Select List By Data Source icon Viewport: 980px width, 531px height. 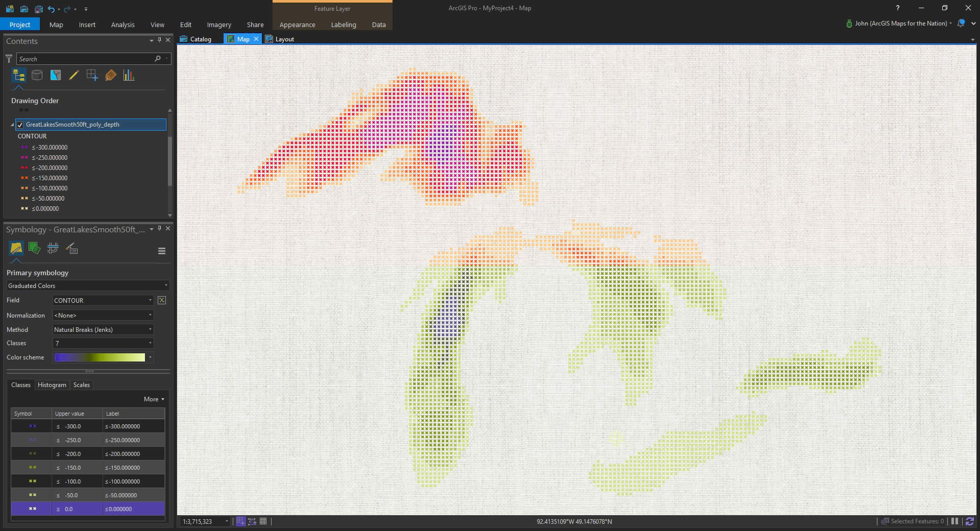coord(37,75)
